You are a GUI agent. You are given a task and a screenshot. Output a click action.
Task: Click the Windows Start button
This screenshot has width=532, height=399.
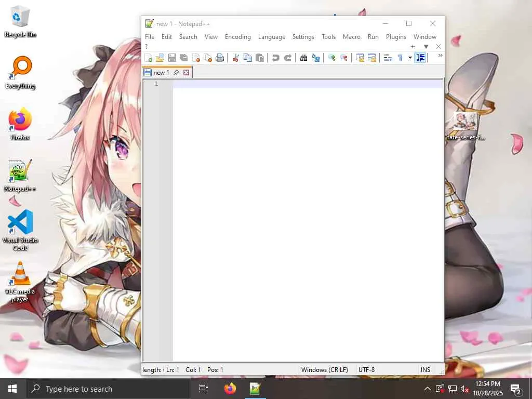tap(12, 389)
